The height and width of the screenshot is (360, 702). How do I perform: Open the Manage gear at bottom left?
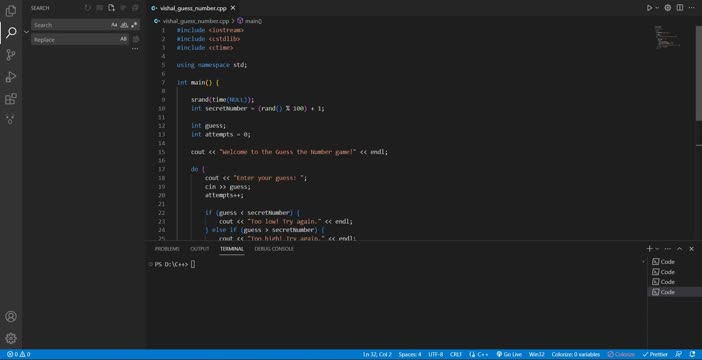11,338
